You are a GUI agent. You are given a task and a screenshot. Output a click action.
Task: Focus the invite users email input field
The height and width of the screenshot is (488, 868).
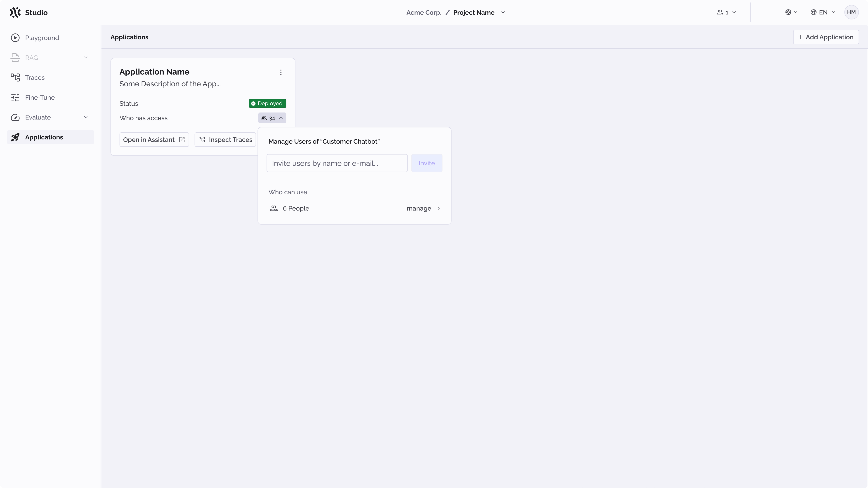(x=337, y=163)
